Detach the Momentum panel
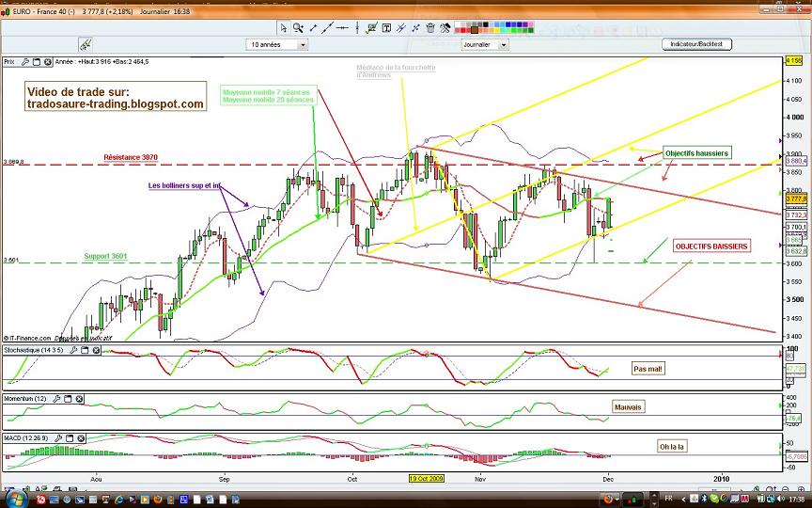The image size is (812, 508). pos(68,399)
